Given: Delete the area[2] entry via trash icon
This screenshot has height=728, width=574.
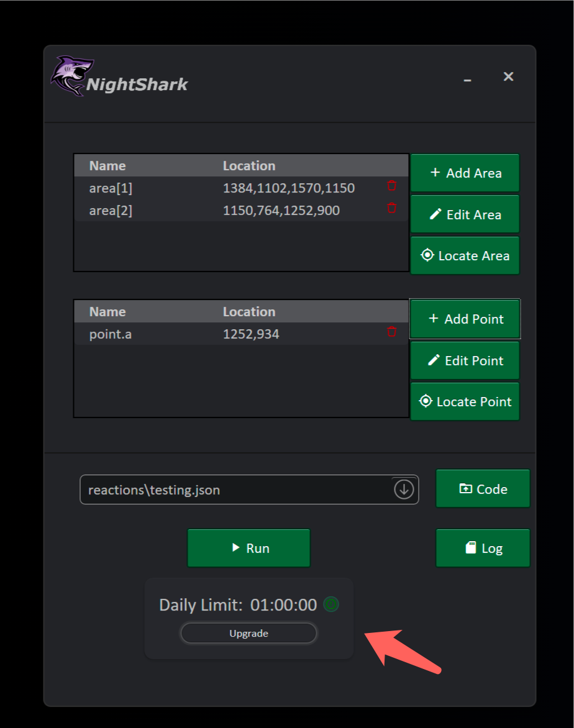Looking at the screenshot, I should 391,208.
